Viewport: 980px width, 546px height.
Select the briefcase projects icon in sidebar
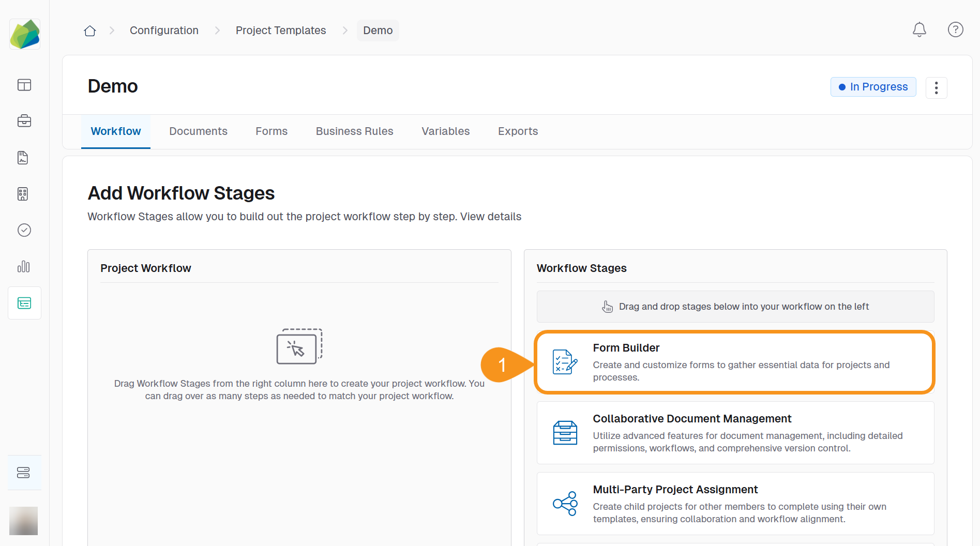coord(24,121)
